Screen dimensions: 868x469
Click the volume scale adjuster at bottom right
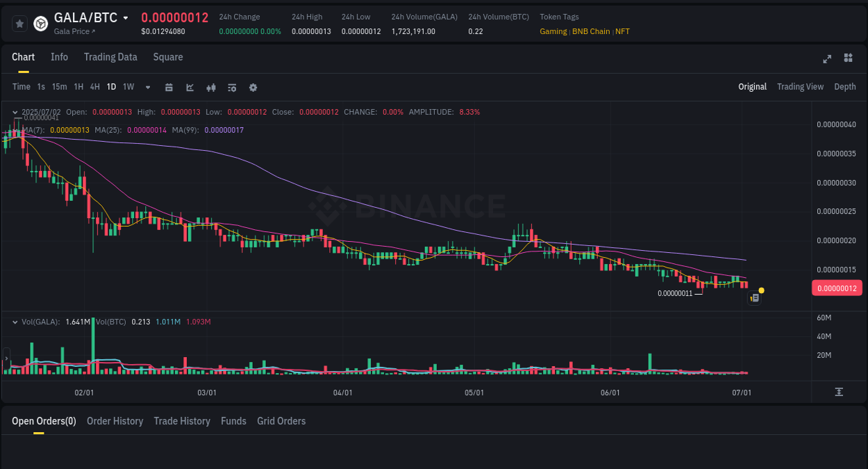click(838, 392)
